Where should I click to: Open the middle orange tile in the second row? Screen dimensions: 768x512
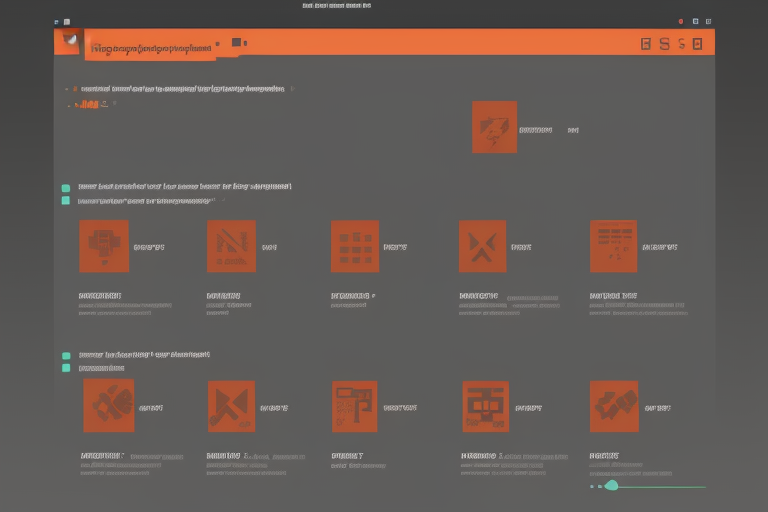pos(355,406)
